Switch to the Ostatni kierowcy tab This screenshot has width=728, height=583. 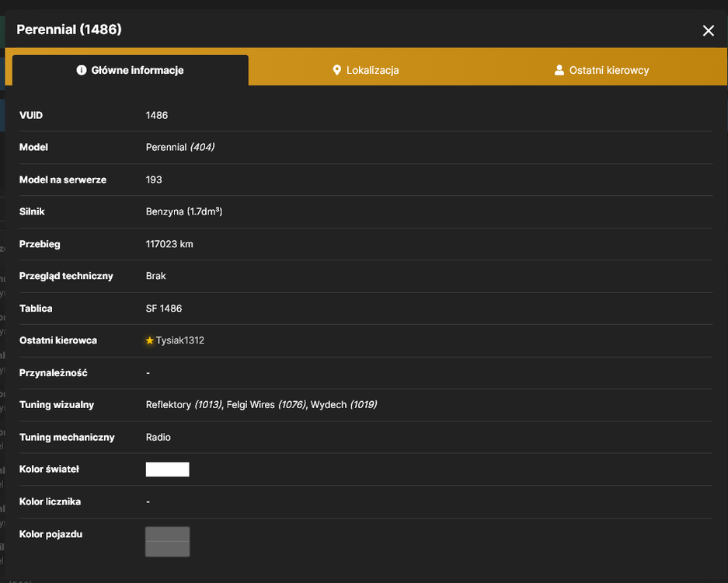click(601, 70)
